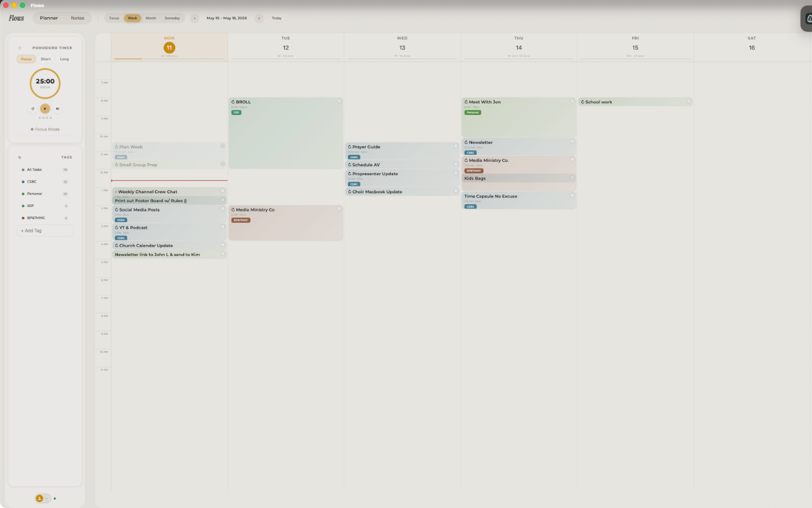
Task: Mark Kids Bags as complete
Action: tap(572, 177)
